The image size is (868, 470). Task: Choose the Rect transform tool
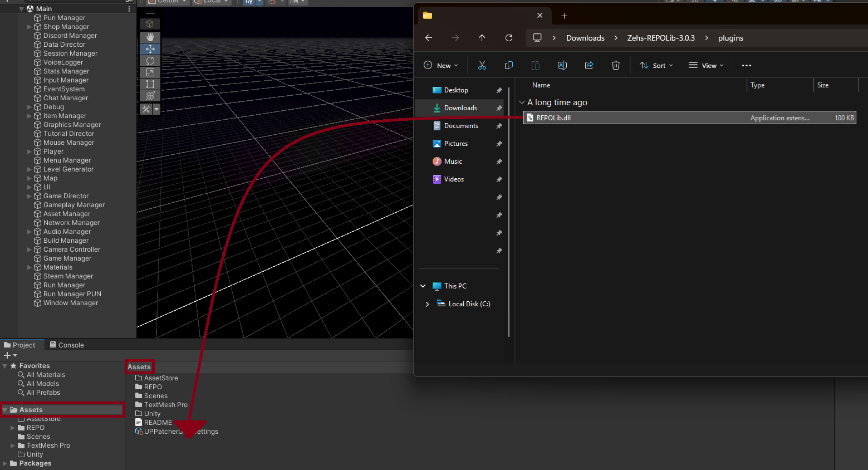pos(149,84)
